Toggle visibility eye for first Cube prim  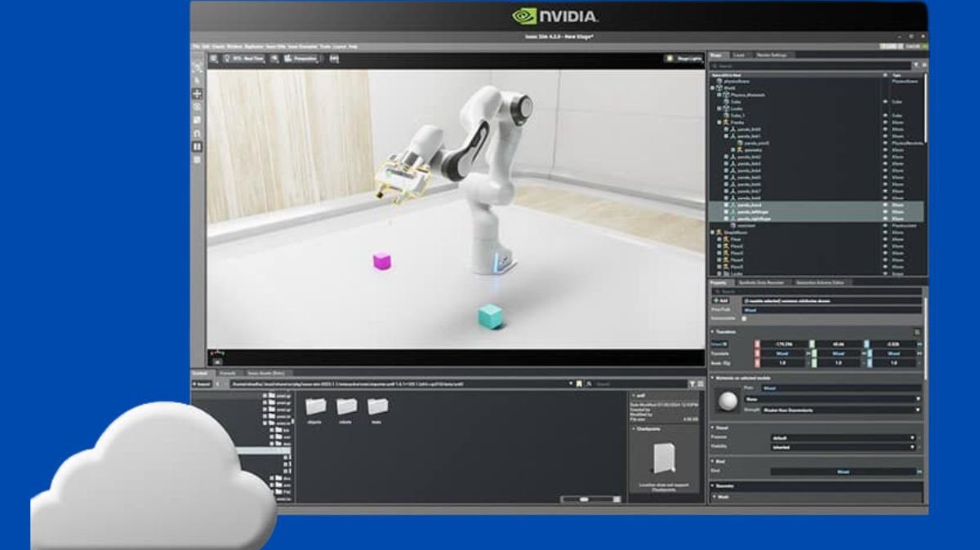click(885, 102)
